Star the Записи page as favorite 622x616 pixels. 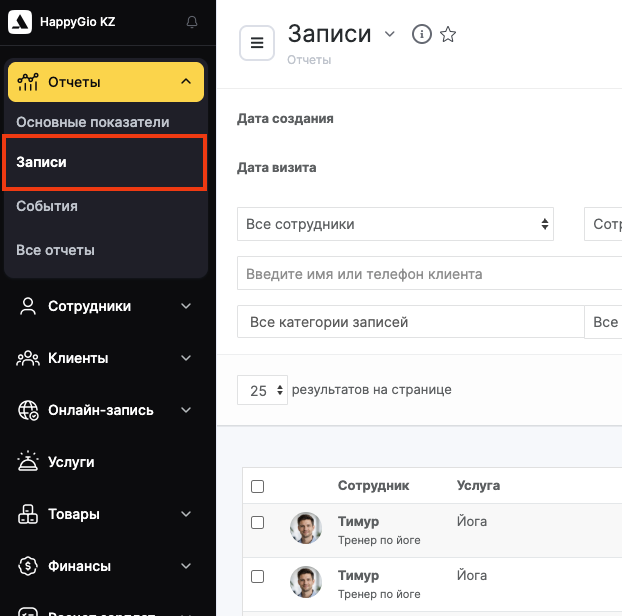click(448, 35)
